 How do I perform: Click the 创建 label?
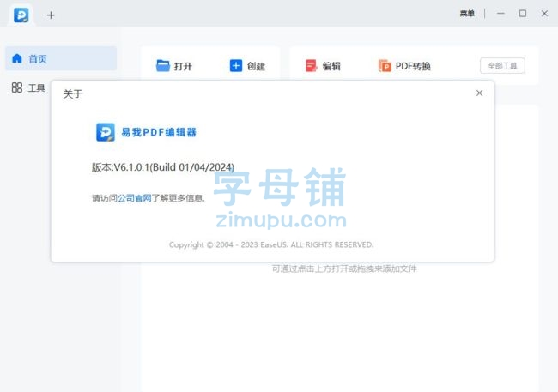tap(256, 66)
